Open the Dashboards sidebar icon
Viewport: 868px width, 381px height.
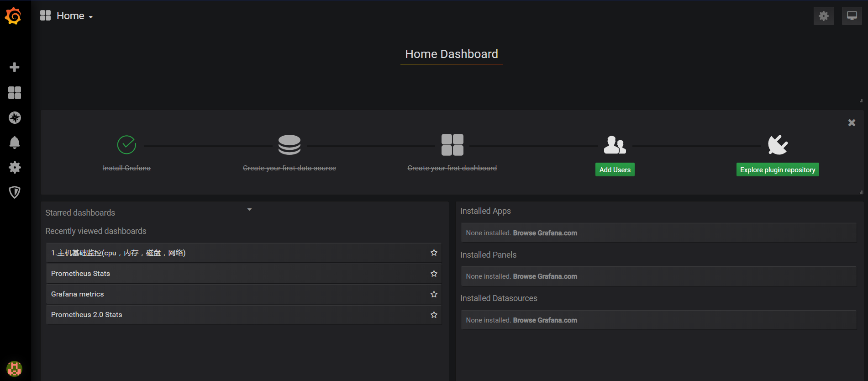[15, 93]
